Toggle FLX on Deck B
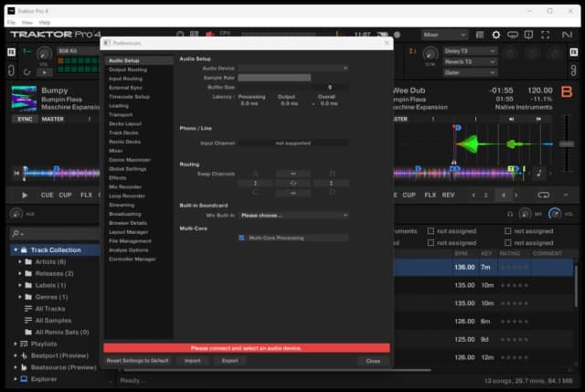This screenshot has height=392, width=585. 430,195
